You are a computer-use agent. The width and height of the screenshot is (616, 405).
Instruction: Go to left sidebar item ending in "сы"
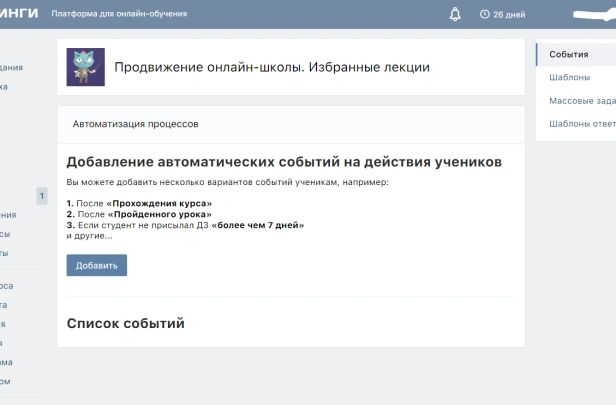point(6,234)
